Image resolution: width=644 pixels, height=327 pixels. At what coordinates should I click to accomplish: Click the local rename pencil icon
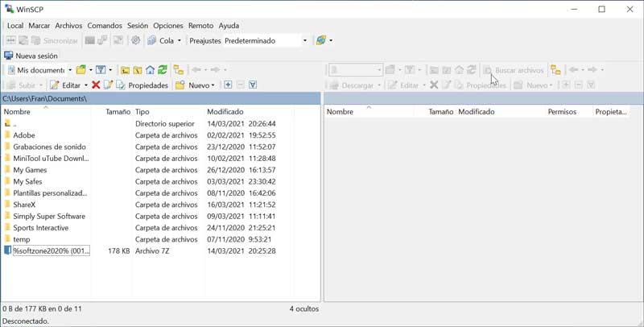[x=108, y=85]
